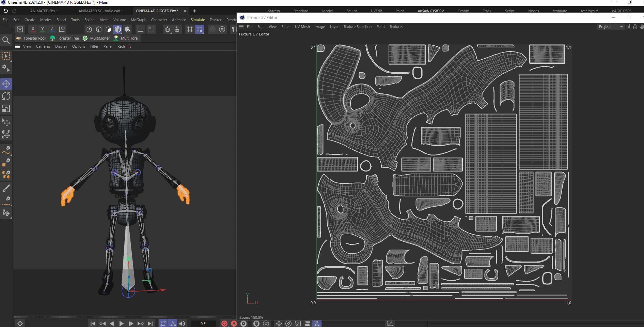This screenshot has height=327, width=644.
Task: Toggle the loop playback button
Action: (x=163, y=324)
